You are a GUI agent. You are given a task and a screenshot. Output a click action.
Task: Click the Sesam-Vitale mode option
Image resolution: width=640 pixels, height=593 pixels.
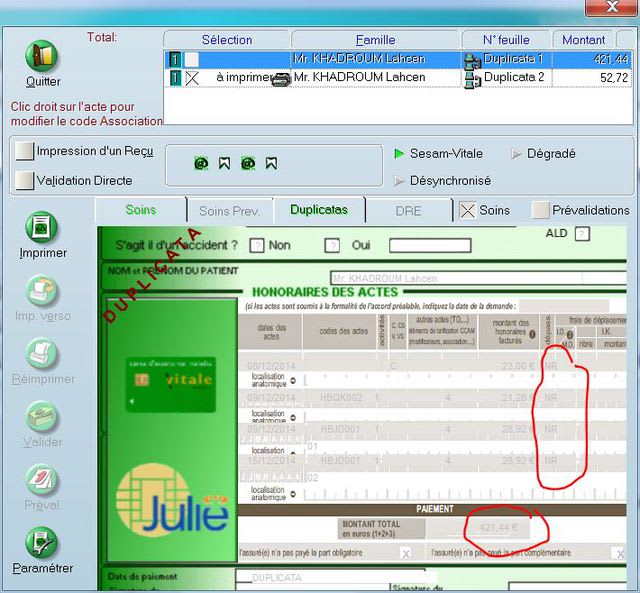pos(439,154)
